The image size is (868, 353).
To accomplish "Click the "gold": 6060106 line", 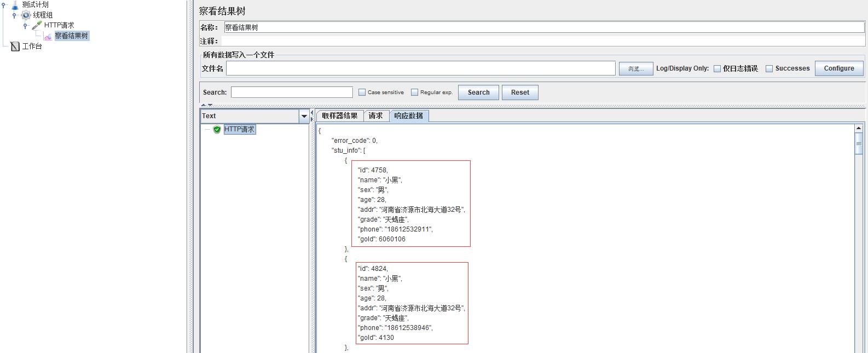I will pyautogui.click(x=381, y=239).
